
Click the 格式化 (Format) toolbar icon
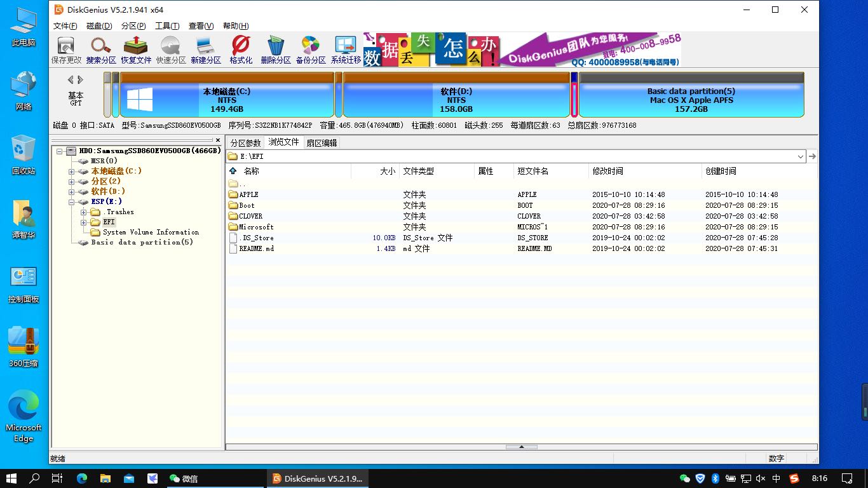click(x=241, y=50)
